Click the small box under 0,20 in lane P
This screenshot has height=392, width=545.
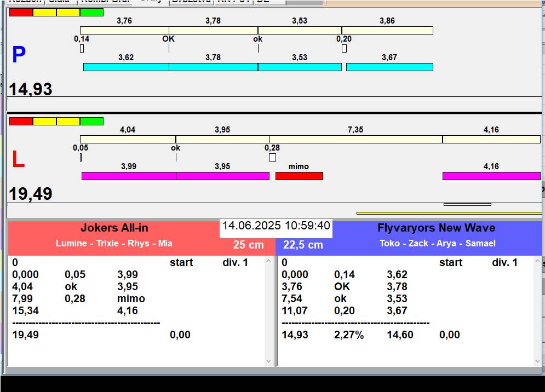click(x=344, y=49)
